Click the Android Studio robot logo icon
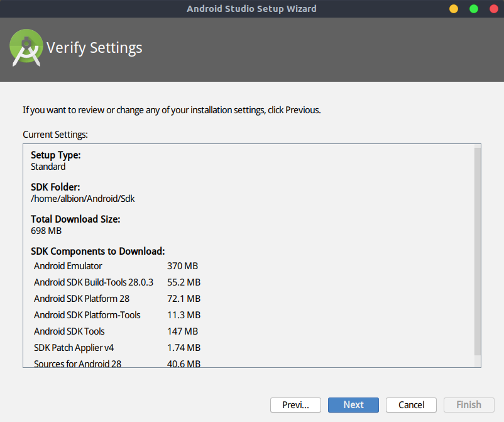Screen dimensions: 504x422 click(x=26, y=47)
